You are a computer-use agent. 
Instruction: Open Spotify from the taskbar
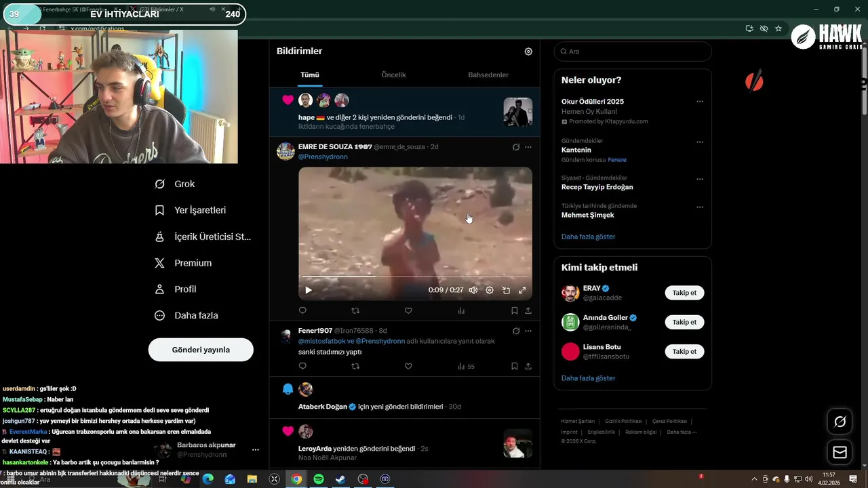tap(319, 479)
